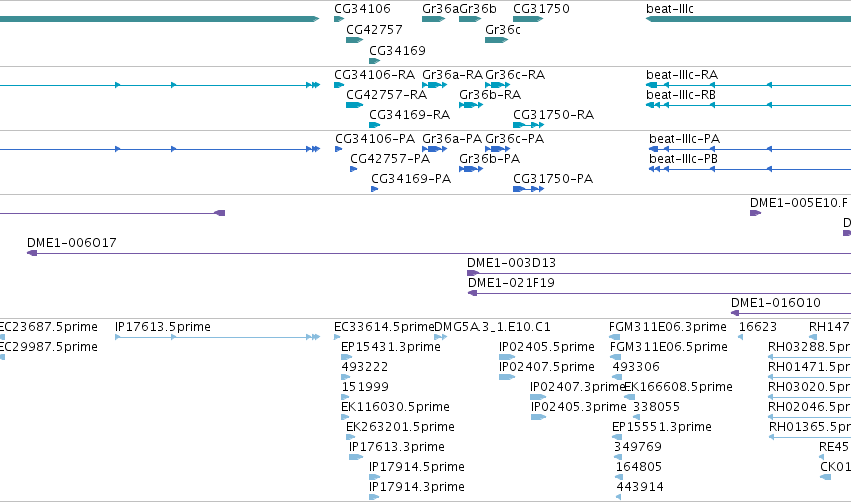Image resolution: width=851 pixels, height=502 pixels.
Task: Select feature 493222
Action: click(x=365, y=367)
